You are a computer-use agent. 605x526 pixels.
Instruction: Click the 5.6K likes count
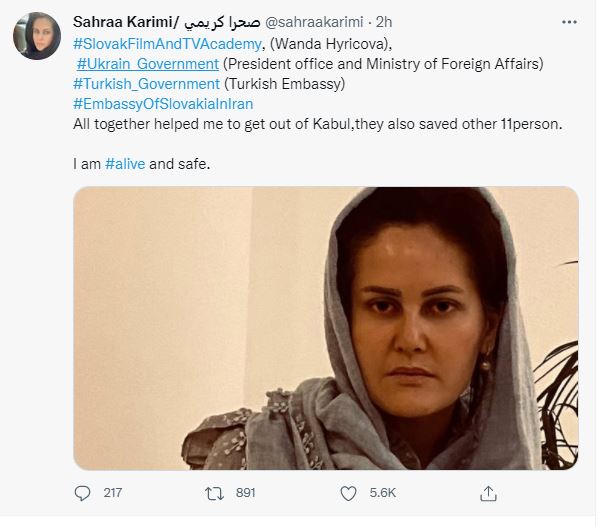pyautogui.click(x=382, y=493)
